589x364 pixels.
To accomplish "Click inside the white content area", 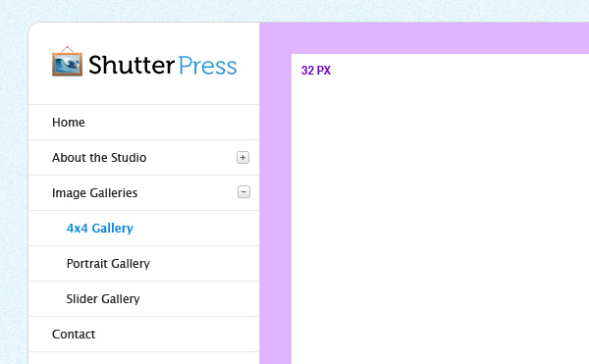I will click(440, 209).
